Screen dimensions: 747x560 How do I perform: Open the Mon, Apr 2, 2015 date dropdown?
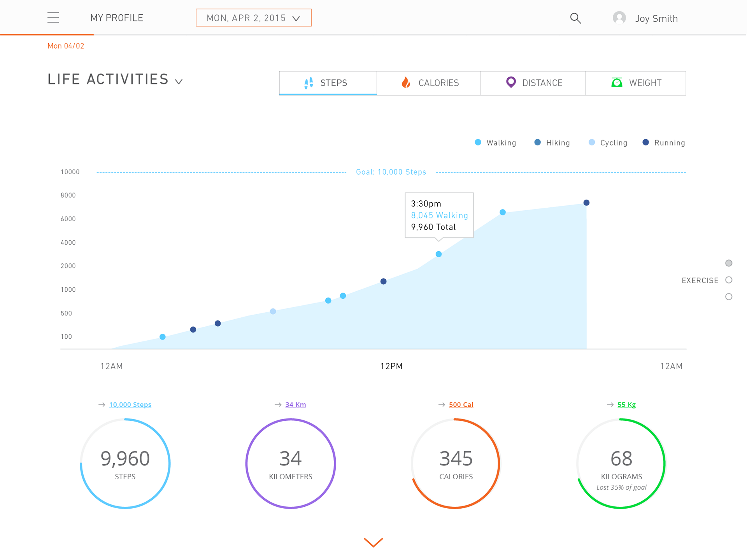coord(254,18)
